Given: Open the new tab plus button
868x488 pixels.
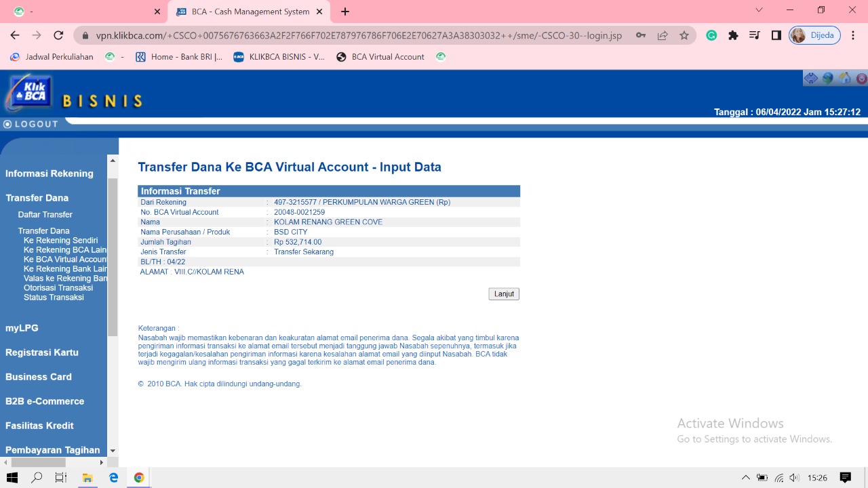Looking at the screenshot, I should (345, 12).
